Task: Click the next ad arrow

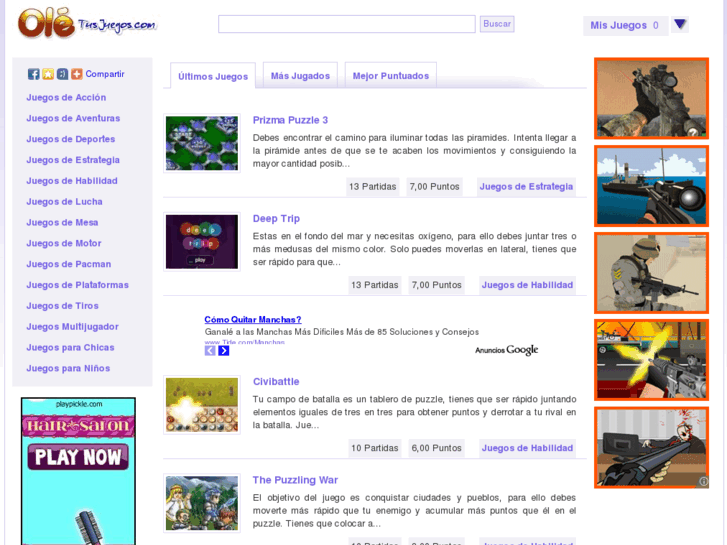Action: 223,351
